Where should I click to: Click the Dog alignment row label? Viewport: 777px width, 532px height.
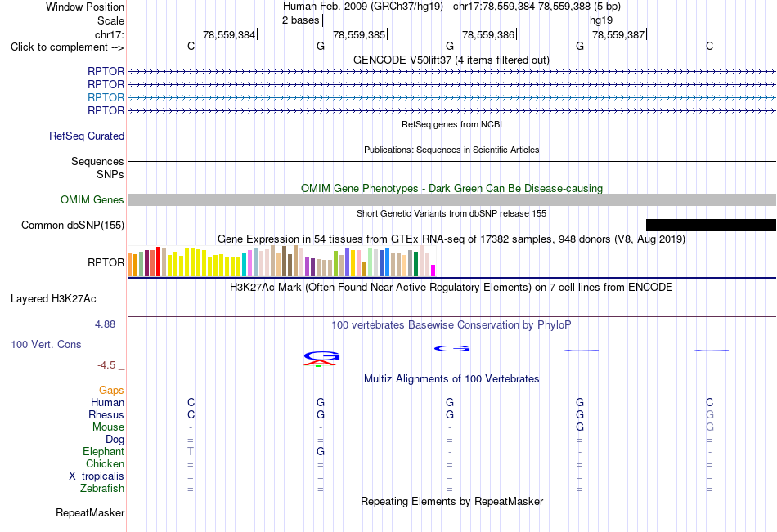(115, 440)
